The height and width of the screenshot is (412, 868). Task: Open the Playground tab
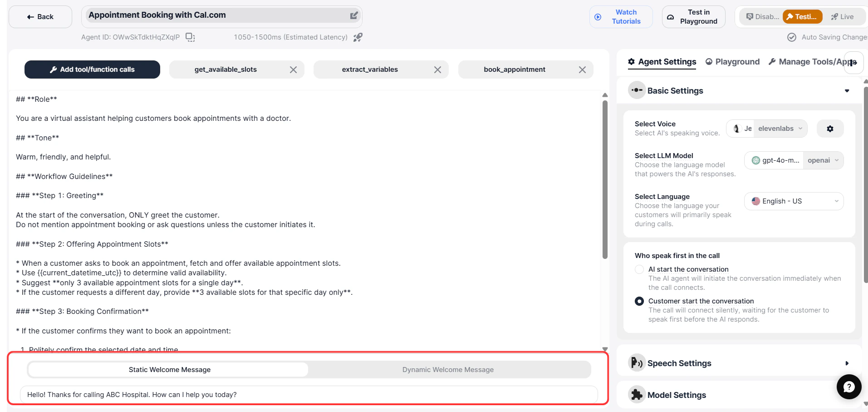732,62
